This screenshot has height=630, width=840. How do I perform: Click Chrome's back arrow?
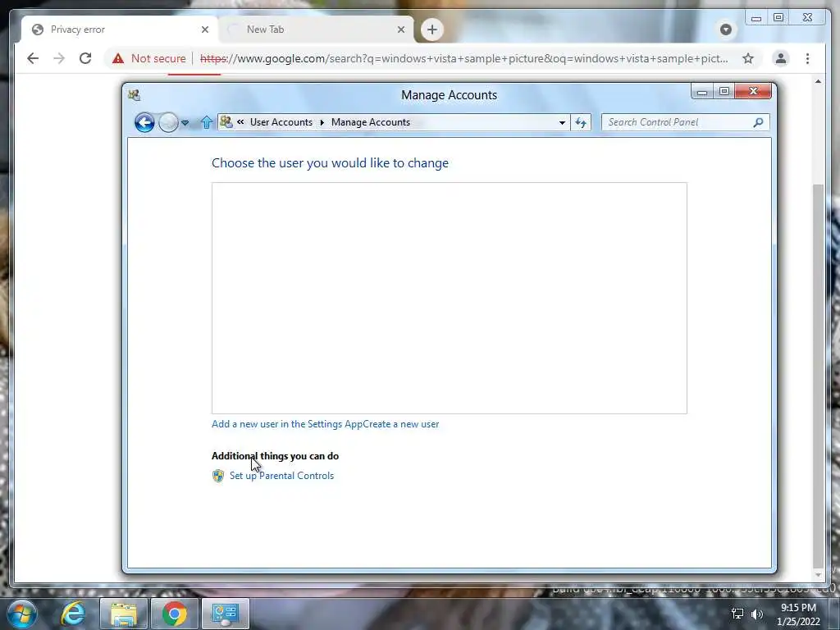click(33, 58)
